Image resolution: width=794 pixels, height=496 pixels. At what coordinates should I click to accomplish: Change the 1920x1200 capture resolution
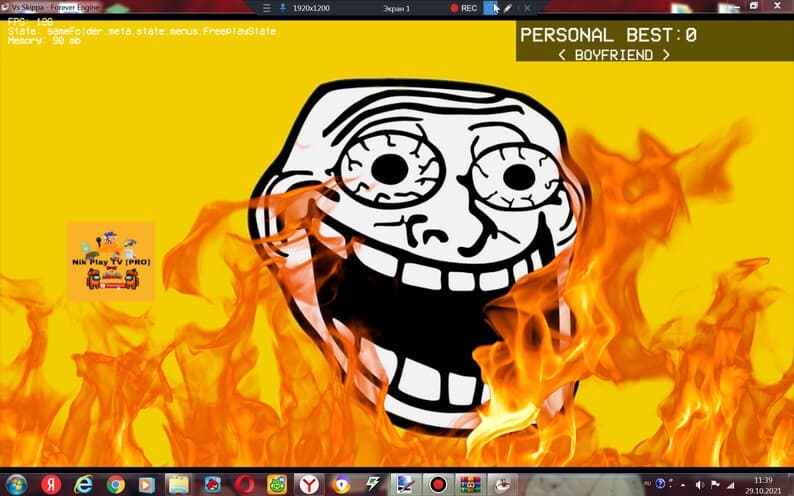pos(311,8)
